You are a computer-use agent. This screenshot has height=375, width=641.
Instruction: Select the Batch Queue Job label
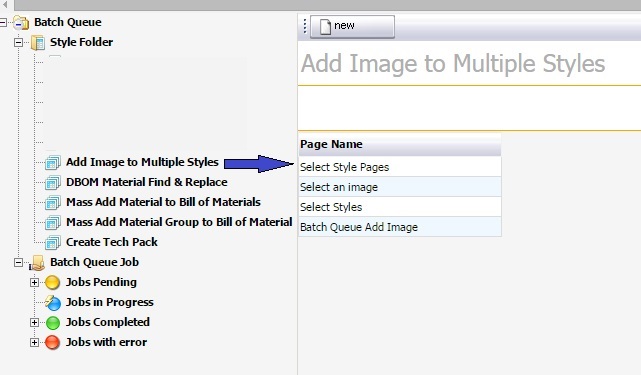94,262
